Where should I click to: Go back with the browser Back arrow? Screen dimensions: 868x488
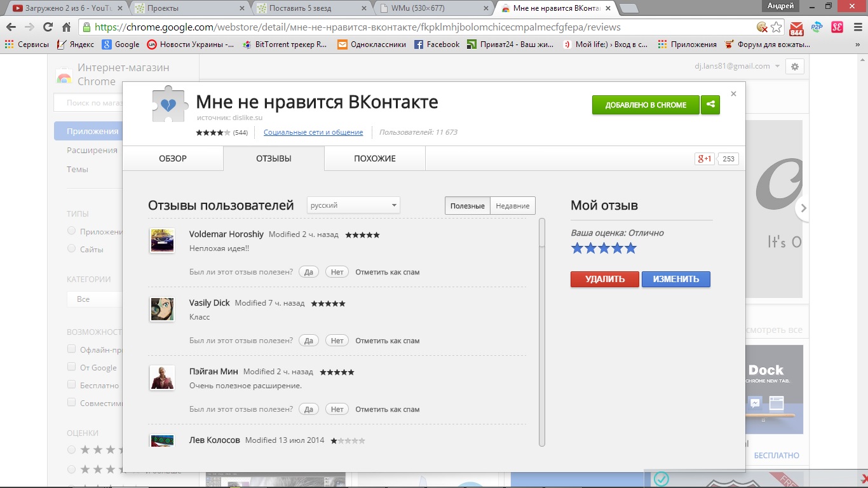tap(11, 27)
